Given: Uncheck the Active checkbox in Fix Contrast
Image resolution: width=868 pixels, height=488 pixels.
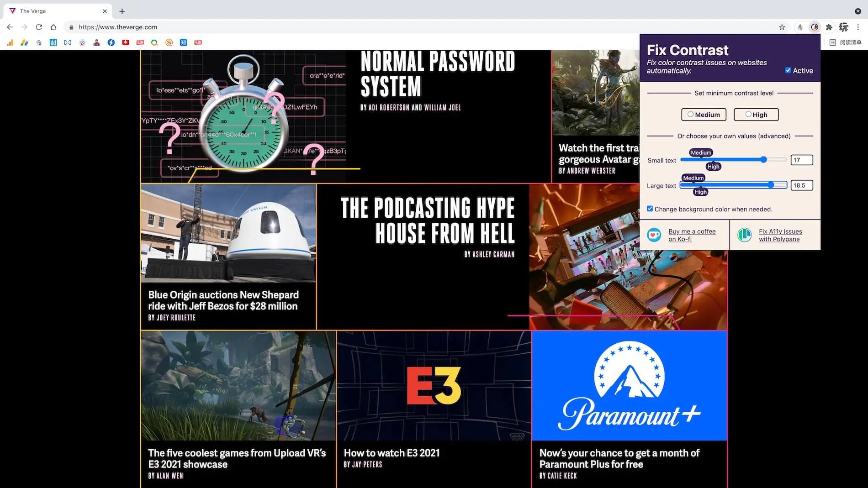Looking at the screenshot, I should pos(788,70).
